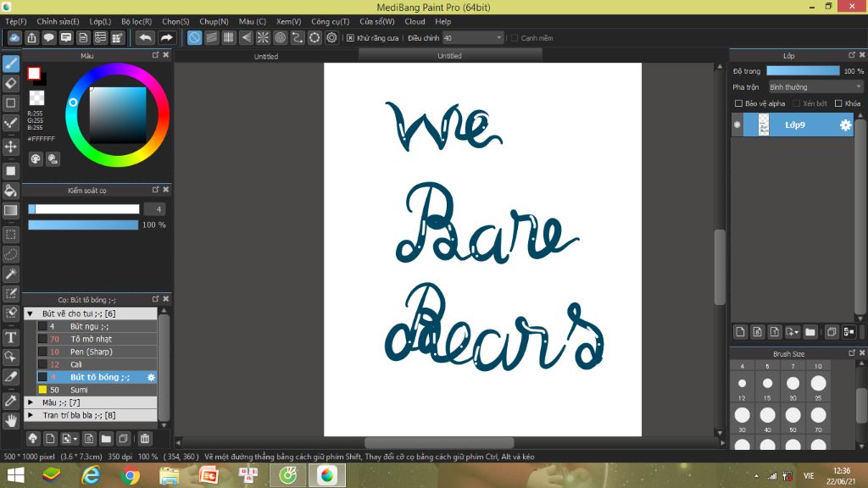The image size is (868, 488).
Task: Select brush Tô mờ nhạt
Action: (x=97, y=339)
